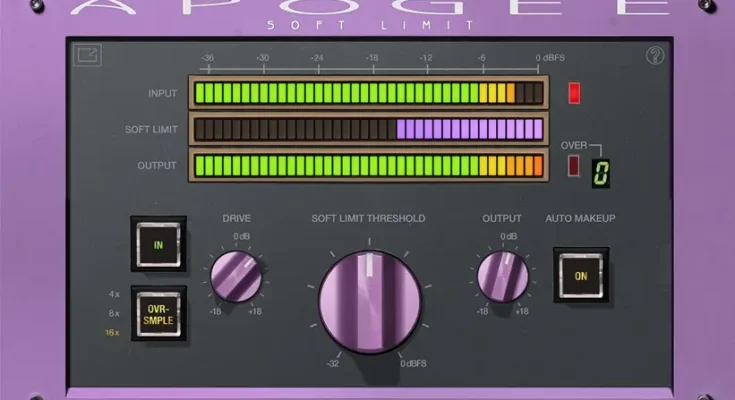
Task: Click the Input level meter
Action: (367, 94)
